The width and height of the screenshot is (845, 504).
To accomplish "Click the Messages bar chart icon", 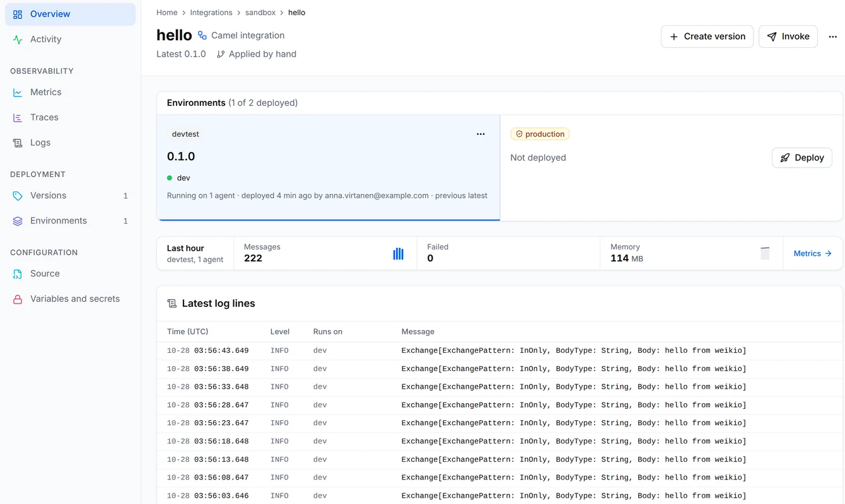I will tap(398, 254).
